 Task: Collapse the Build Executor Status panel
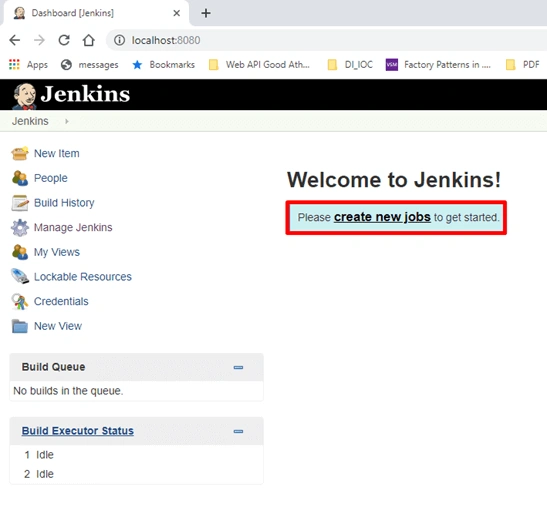(238, 431)
